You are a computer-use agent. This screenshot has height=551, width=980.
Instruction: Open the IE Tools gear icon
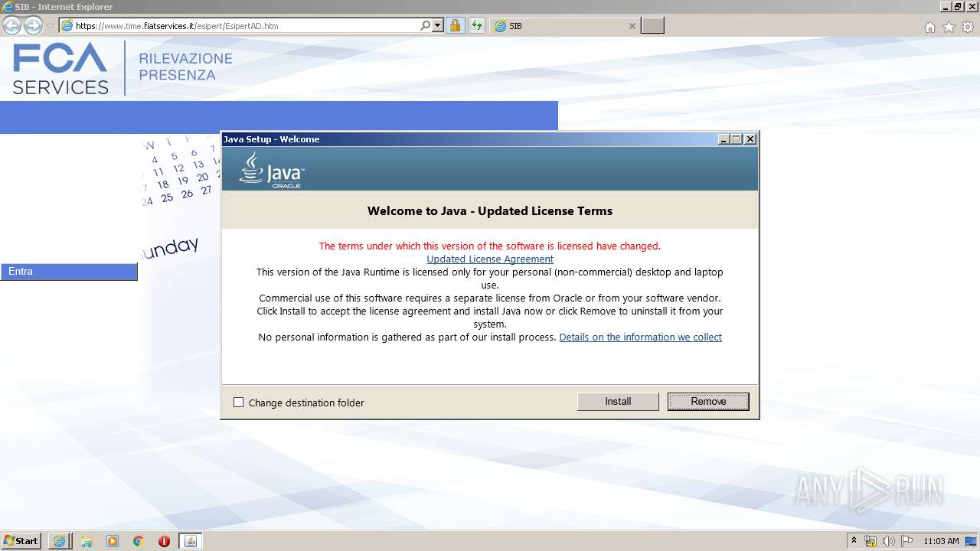[968, 27]
